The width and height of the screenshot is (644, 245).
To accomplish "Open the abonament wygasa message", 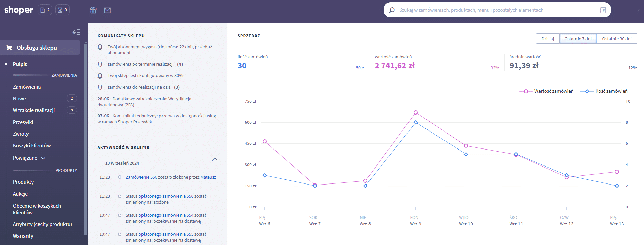I will [160, 50].
